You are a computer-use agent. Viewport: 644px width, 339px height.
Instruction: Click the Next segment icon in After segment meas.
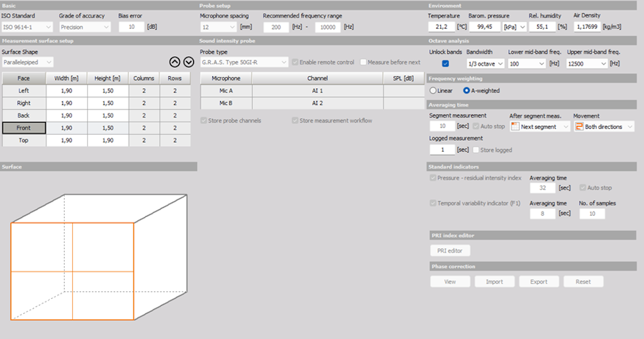tap(515, 126)
